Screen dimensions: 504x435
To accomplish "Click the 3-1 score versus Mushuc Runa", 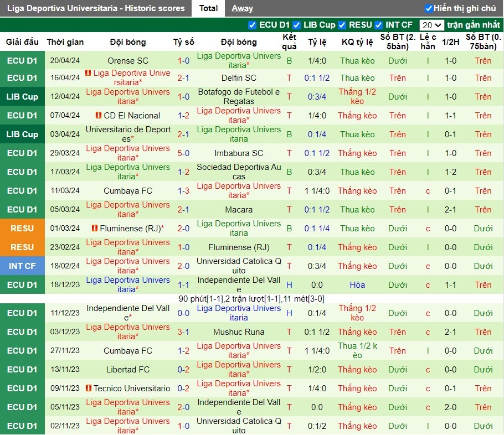I will [x=183, y=332].
